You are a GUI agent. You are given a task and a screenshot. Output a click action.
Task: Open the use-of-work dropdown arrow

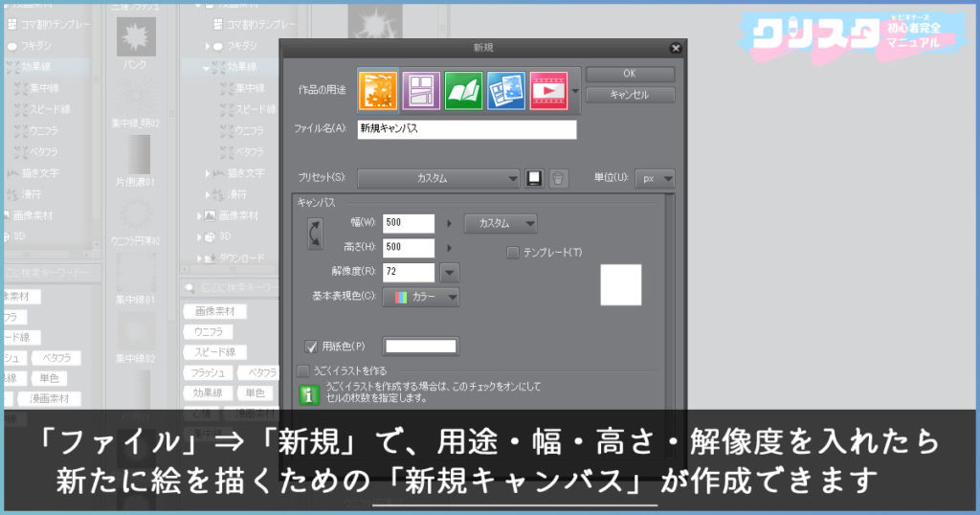pyautogui.click(x=575, y=91)
